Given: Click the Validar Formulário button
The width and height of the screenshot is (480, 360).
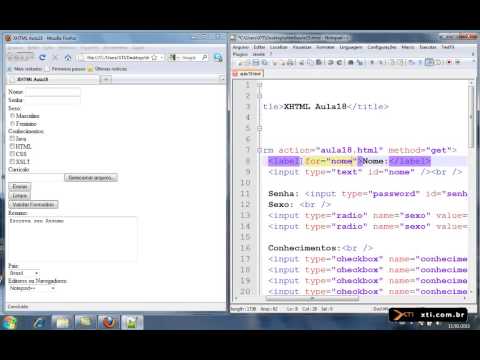Looking at the screenshot, I should (x=33, y=204).
